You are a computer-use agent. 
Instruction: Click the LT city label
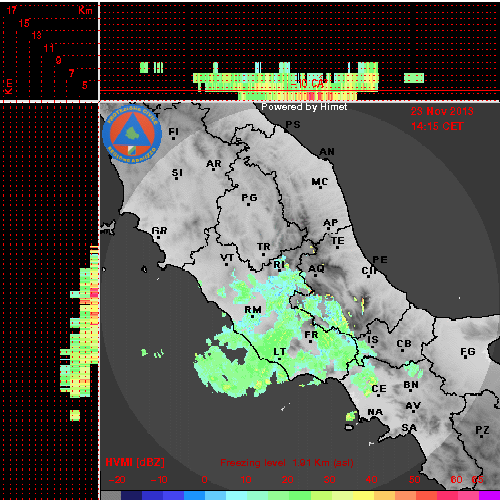coord(280,352)
